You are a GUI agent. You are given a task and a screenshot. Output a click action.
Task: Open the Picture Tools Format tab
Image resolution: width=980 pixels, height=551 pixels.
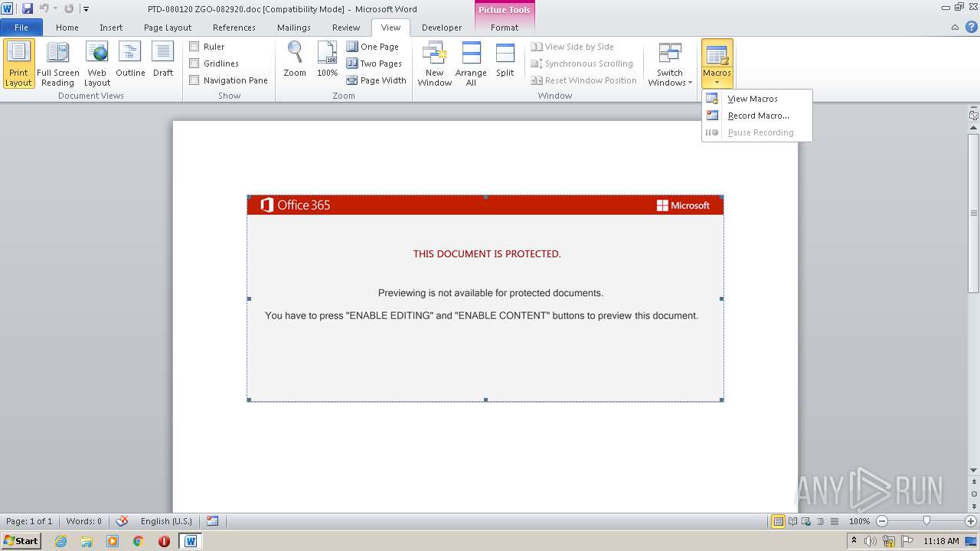(505, 28)
